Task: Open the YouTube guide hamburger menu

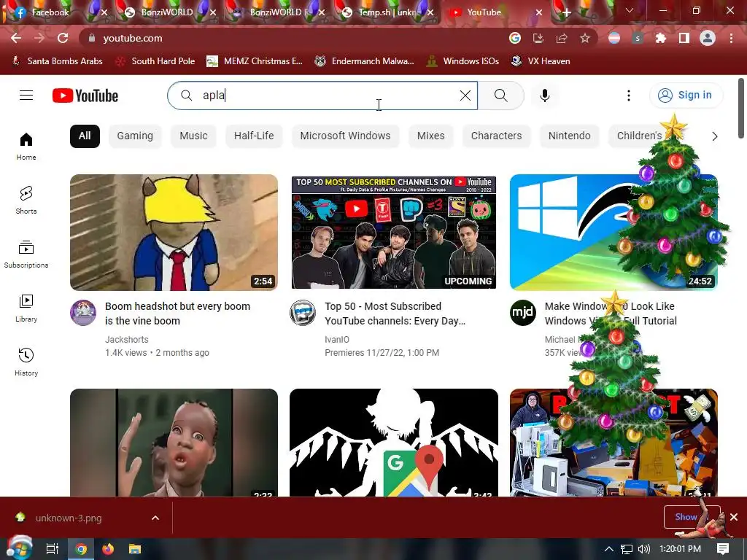Action: pyautogui.click(x=26, y=96)
